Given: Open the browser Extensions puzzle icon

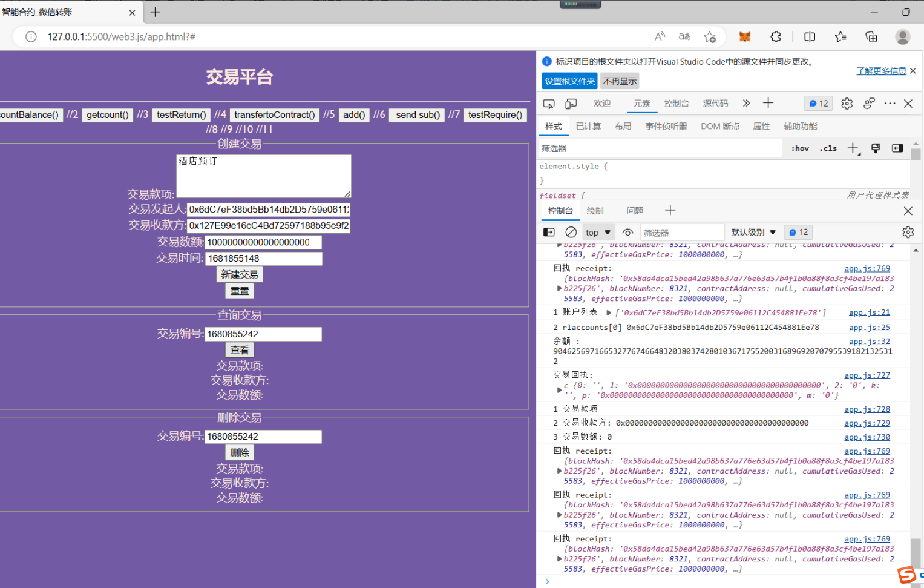Looking at the screenshot, I should (x=776, y=37).
